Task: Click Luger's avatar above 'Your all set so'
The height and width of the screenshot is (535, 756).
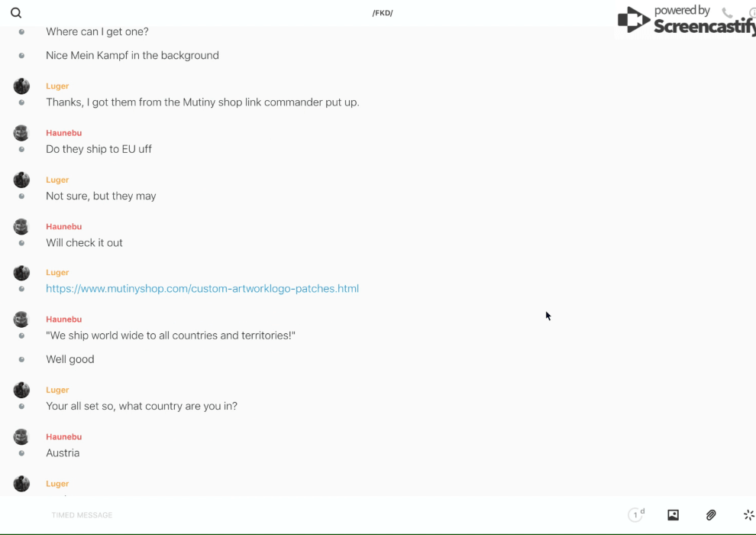Action: click(x=21, y=390)
